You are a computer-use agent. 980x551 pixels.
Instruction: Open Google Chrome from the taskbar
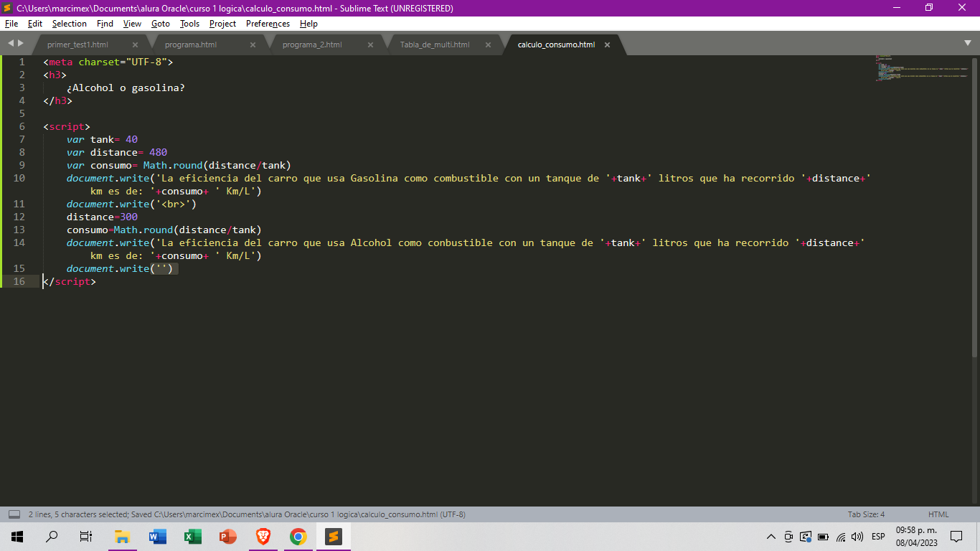(x=298, y=536)
